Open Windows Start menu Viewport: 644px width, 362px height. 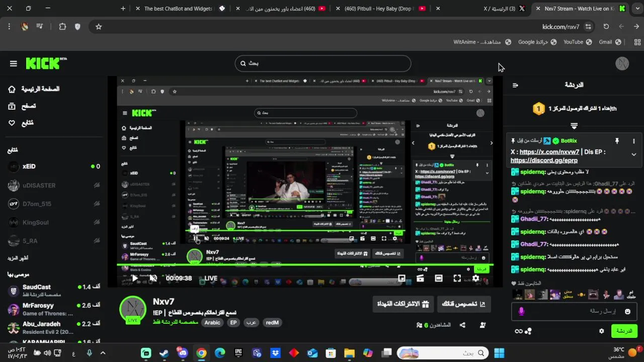(x=499, y=353)
